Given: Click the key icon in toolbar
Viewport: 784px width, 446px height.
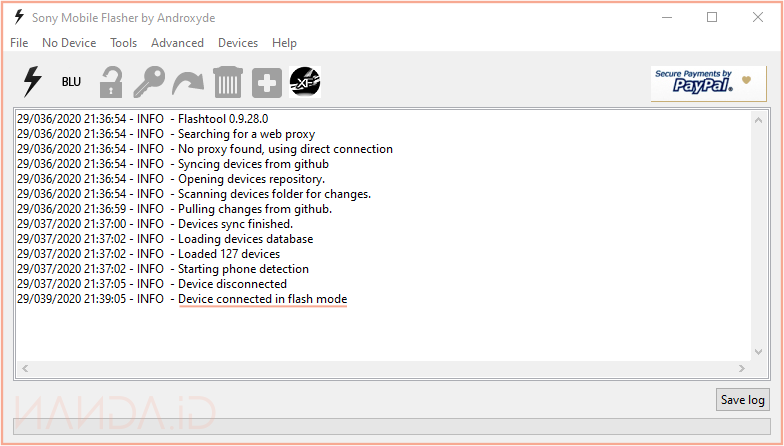Looking at the screenshot, I should click(149, 82).
